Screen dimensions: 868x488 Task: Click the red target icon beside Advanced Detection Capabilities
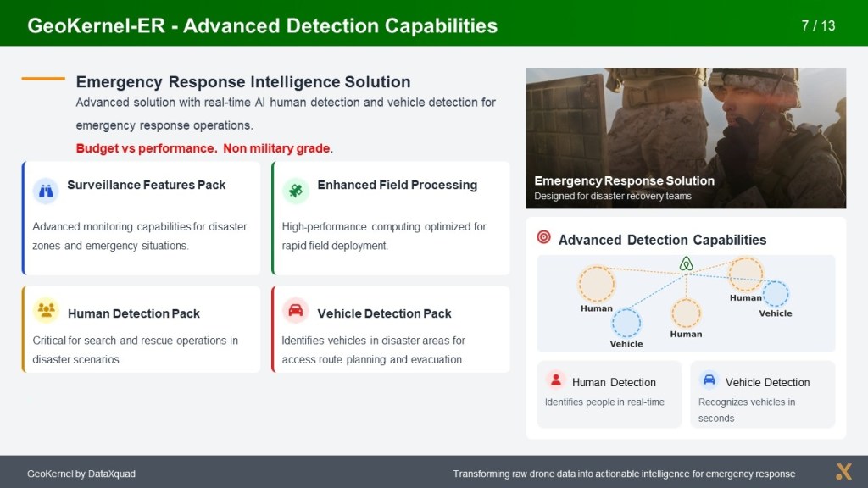544,238
